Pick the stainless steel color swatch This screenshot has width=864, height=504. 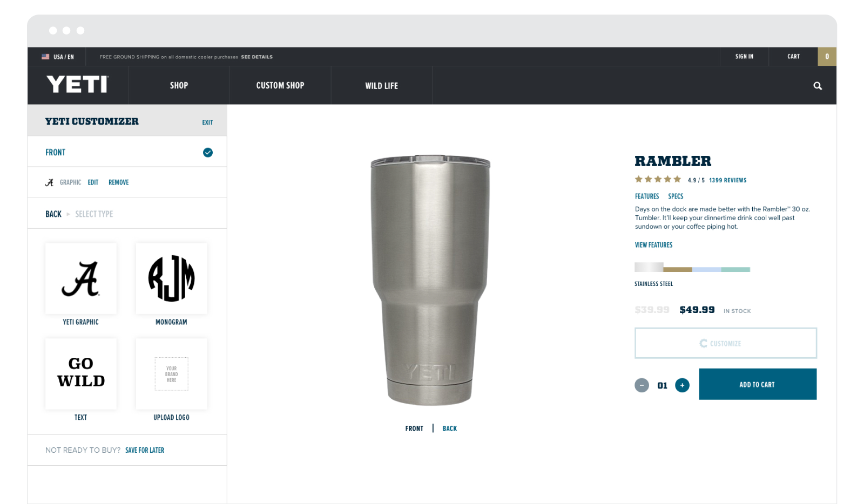[x=649, y=267]
